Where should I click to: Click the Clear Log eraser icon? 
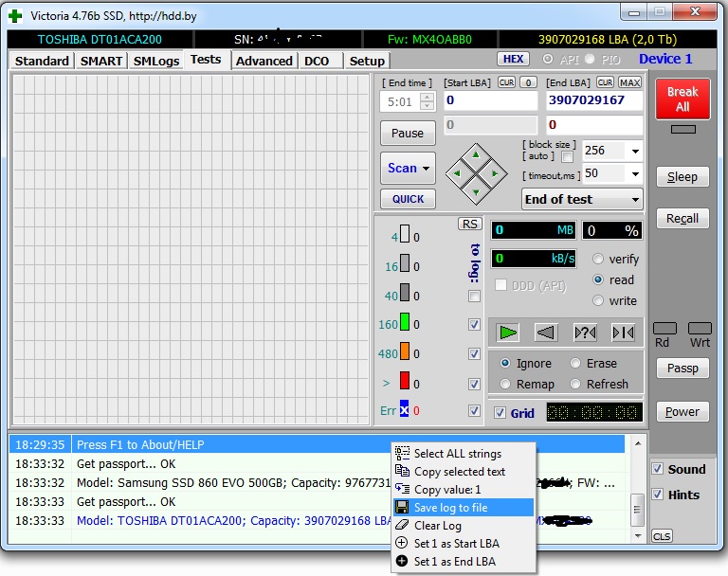click(402, 526)
